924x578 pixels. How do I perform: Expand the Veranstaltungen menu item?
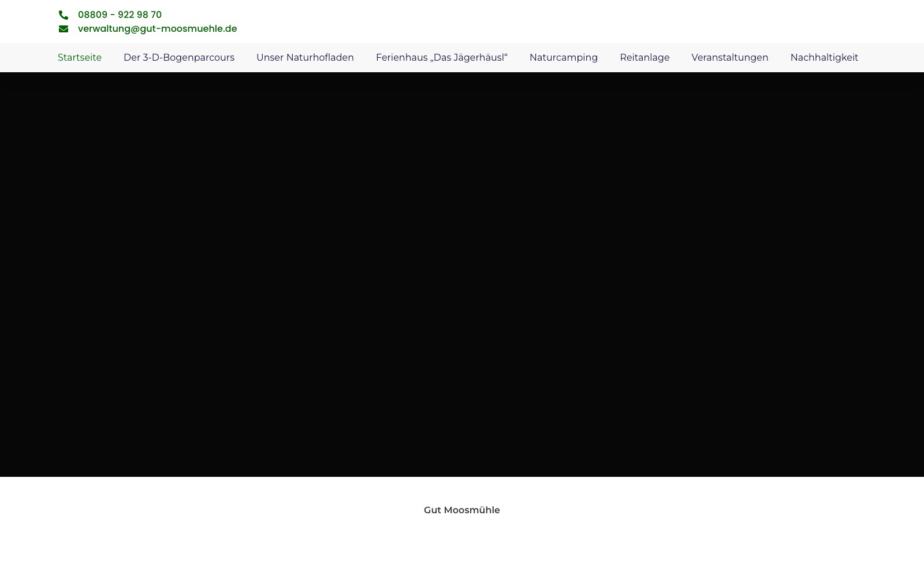(x=729, y=57)
